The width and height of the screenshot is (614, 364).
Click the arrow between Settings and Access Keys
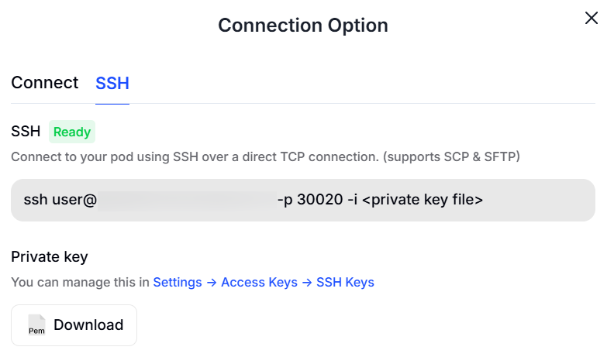212,283
